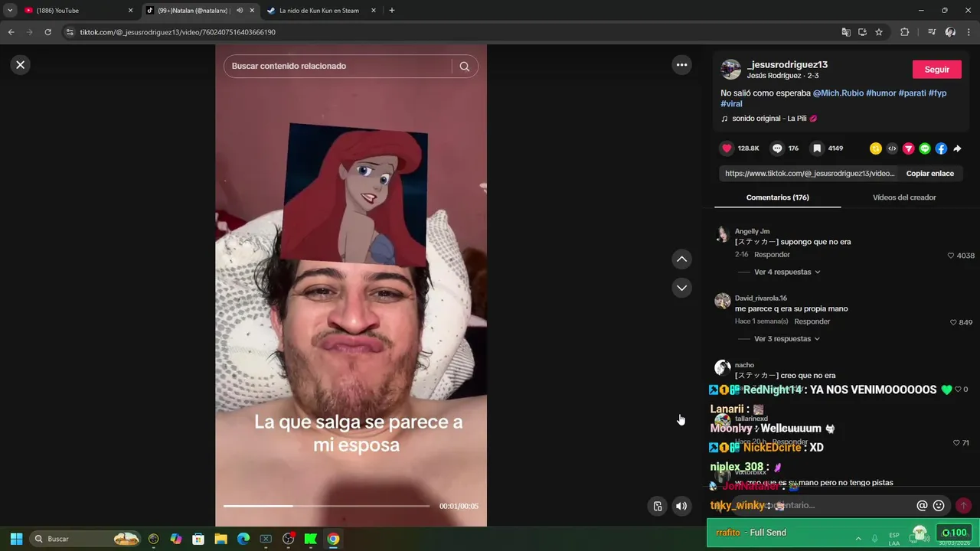
Task: Follow creator with Seguir button
Action: pos(936,70)
